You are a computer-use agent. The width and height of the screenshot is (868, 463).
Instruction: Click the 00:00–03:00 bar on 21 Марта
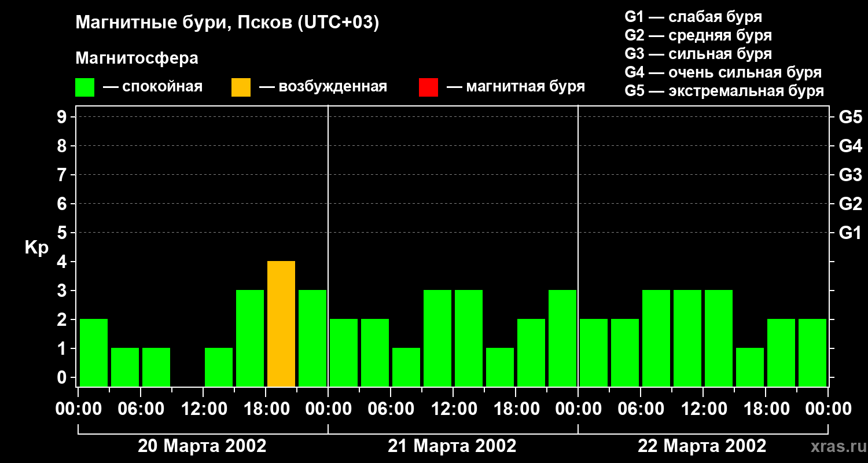pyautogui.click(x=344, y=352)
